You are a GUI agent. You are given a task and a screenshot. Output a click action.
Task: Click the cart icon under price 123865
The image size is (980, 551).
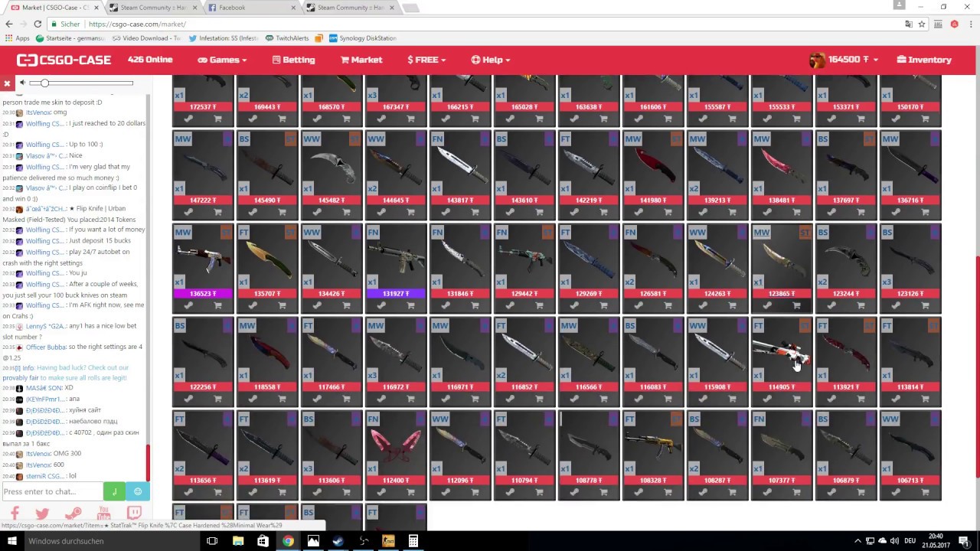coord(796,305)
